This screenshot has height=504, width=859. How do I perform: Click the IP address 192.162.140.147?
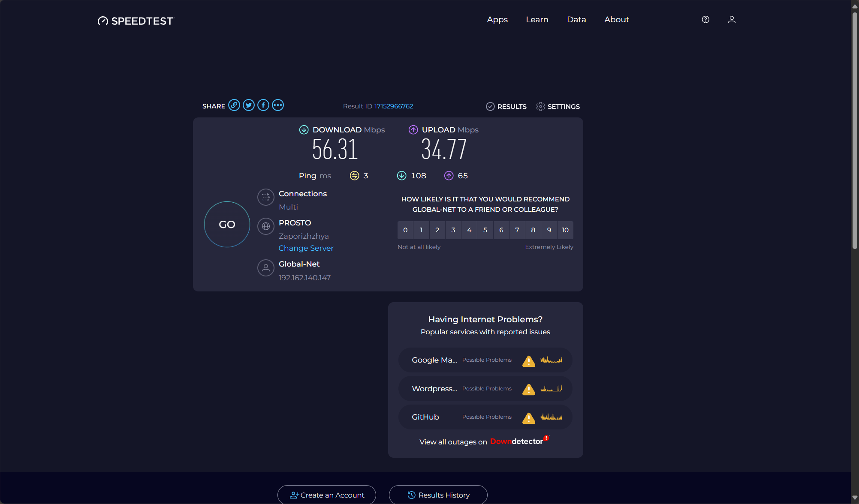pyautogui.click(x=304, y=278)
